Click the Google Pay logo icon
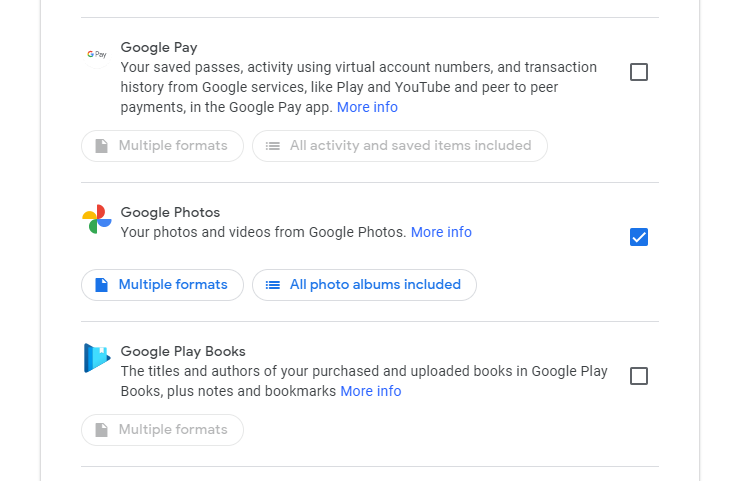This screenshot has width=753, height=481. [97, 54]
